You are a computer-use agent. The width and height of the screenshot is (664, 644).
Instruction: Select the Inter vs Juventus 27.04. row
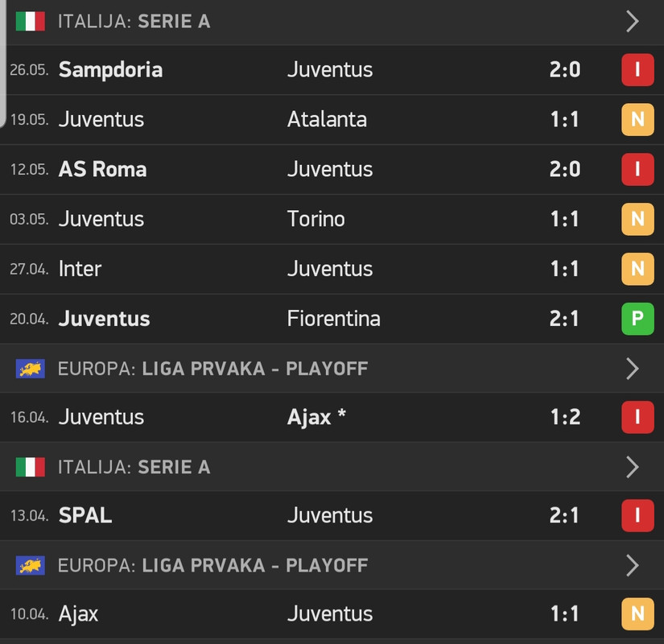point(332,269)
